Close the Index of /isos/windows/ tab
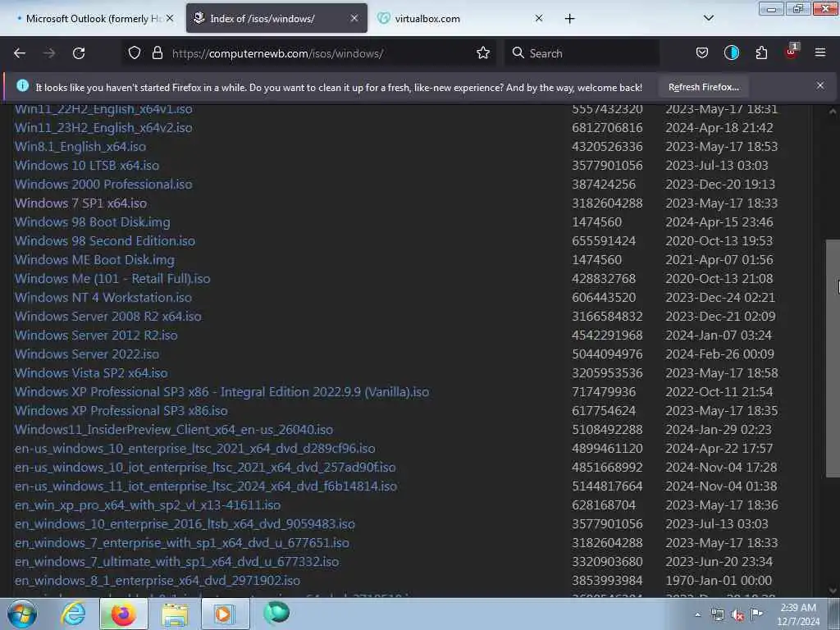840x630 pixels. click(x=354, y=18)
